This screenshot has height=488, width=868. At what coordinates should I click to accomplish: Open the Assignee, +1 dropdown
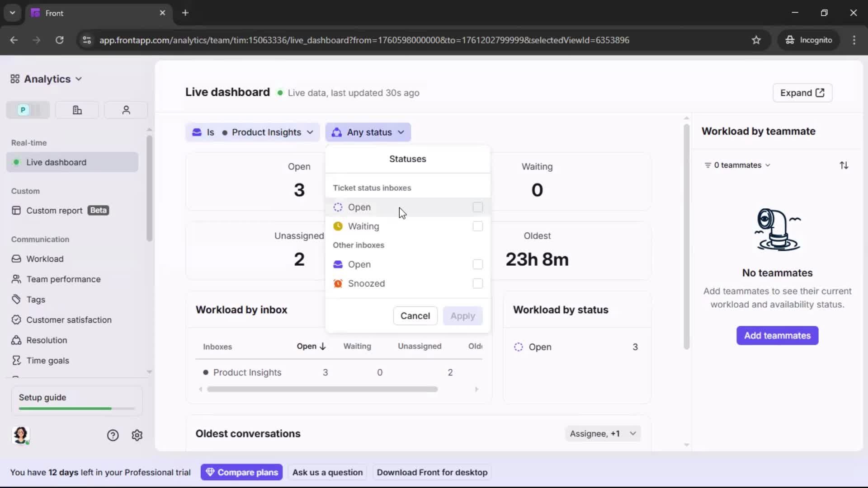[603, 433]
